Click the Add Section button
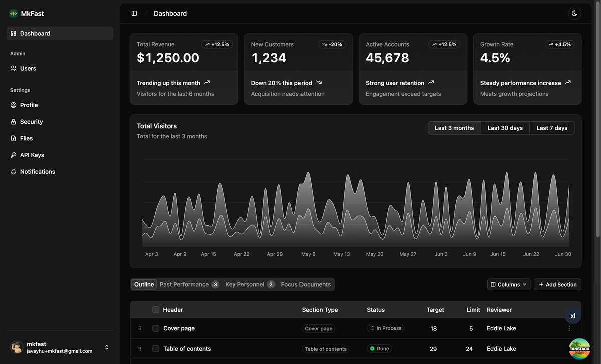 pyautogui.click(x=557, y=284)
